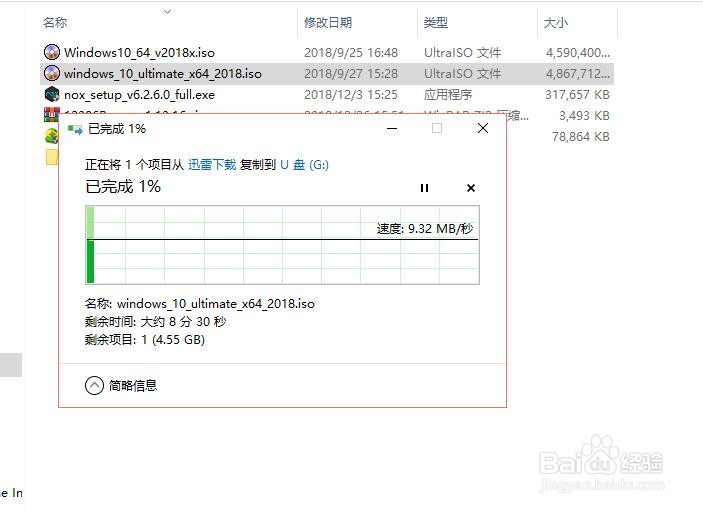Click the size value 4,867,712...
The width and height of the screenshot is (703, 510).
[578, 73]
